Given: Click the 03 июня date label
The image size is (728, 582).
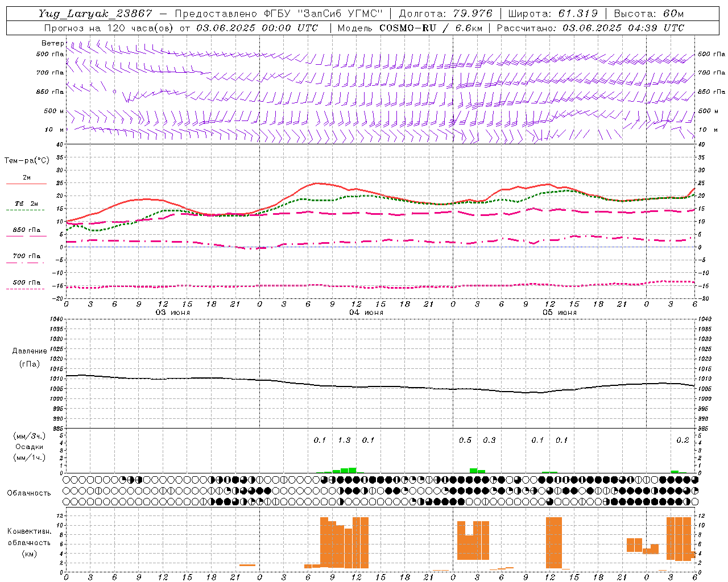Looking at the screenshot, I should pos(173,313).
